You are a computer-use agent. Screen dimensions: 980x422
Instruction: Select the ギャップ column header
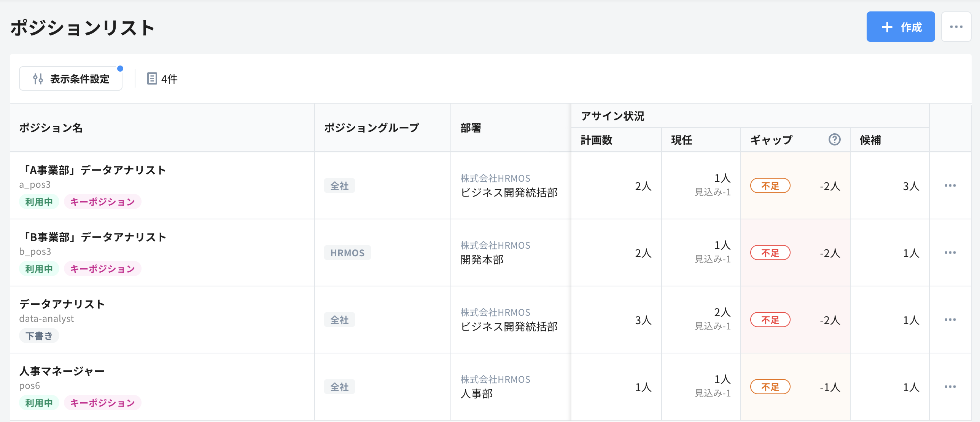tap(770, 140)
